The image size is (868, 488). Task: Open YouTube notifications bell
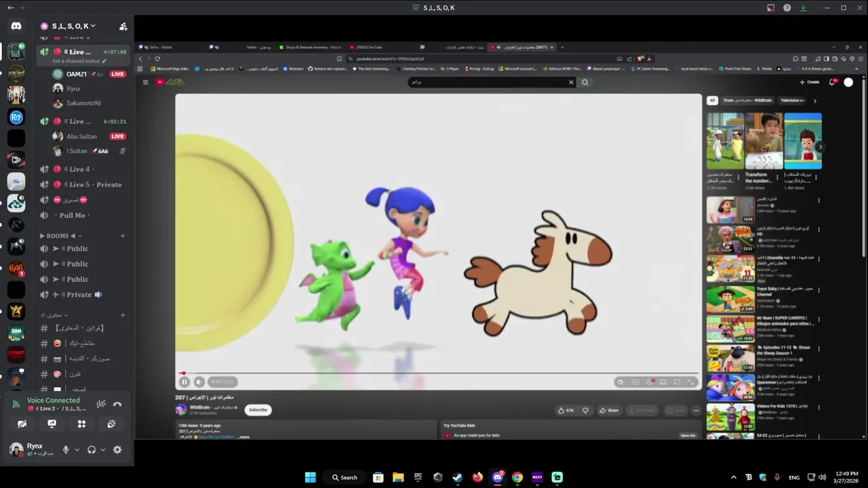coord(833,82)
